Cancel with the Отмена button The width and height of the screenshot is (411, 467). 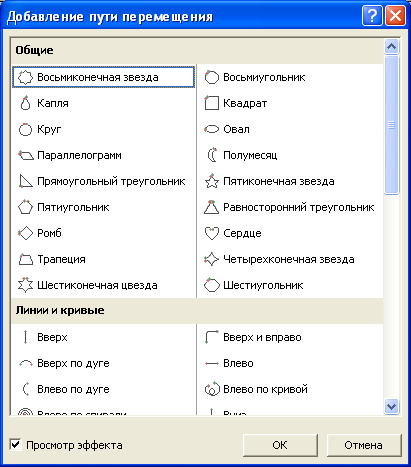[x=364, y=445]
